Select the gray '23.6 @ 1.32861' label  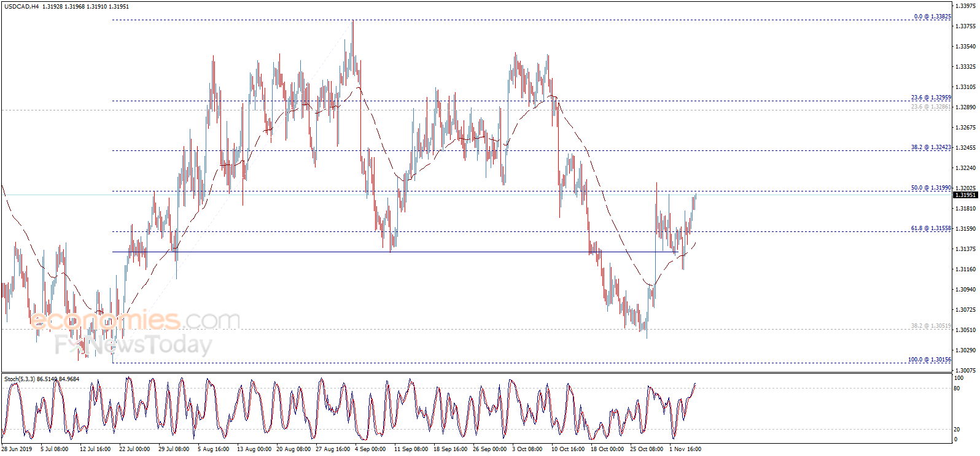pyautogui.click(x=931, y=107)
